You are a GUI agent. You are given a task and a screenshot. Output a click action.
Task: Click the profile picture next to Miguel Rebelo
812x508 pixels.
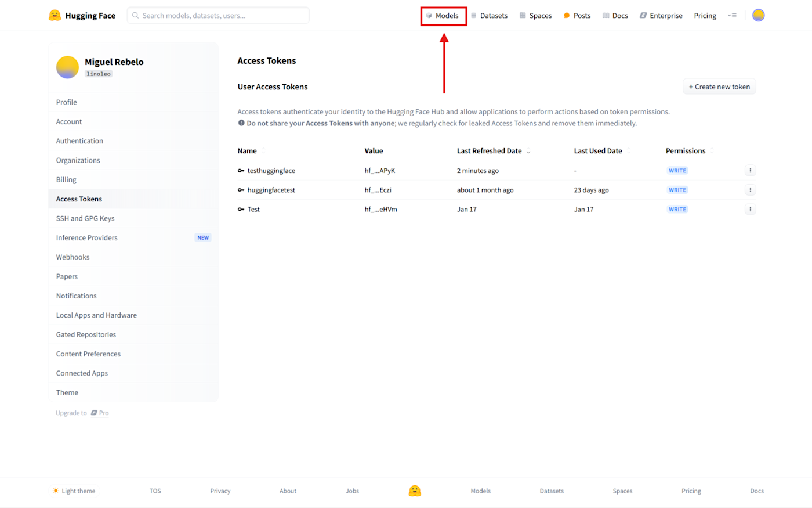click(x=67, y=67)
